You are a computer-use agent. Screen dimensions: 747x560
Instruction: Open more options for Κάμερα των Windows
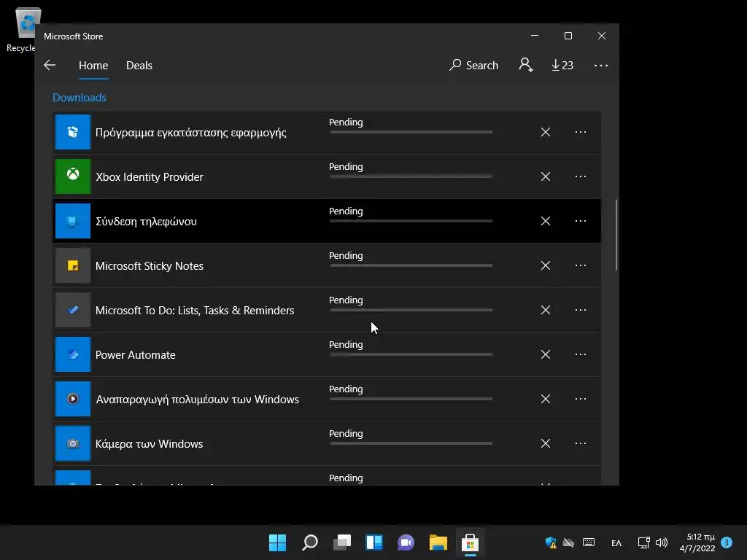(580, 443)
